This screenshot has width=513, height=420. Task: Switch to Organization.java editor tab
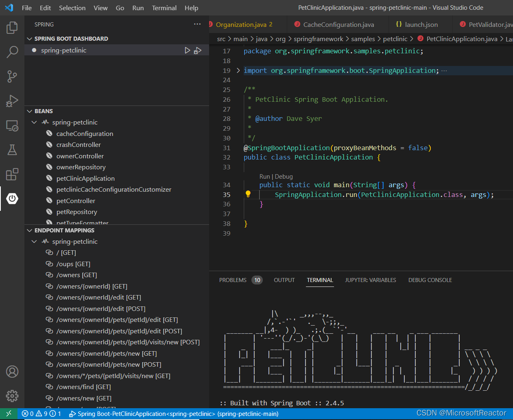(248, 24)
